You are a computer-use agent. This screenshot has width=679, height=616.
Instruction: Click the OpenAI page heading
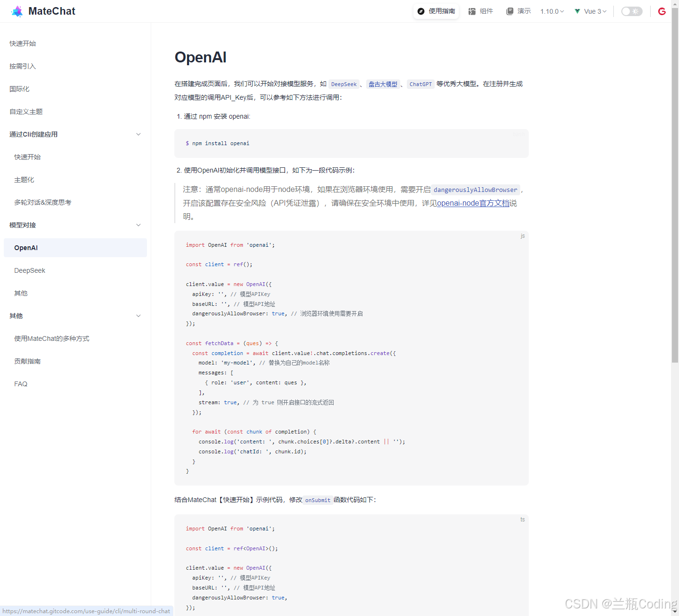tap(200, 57)
